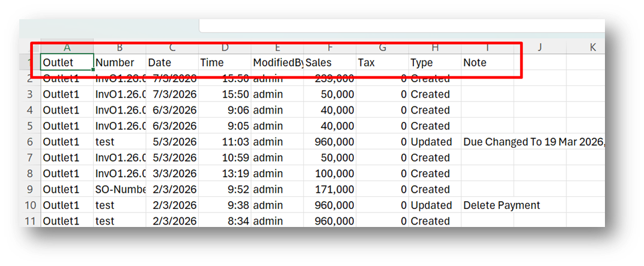Select column A header
The image size is (644, 266).
tap(67, 47)
